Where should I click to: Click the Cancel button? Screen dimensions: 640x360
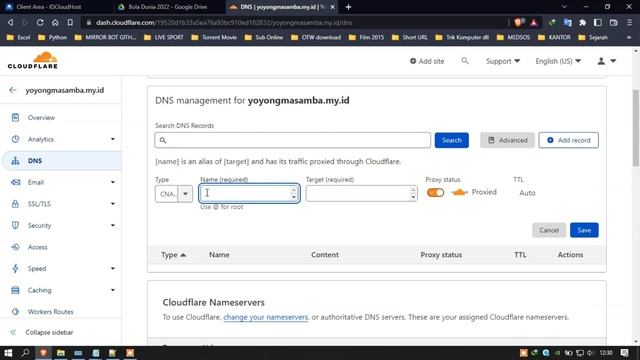coord(549,230)
